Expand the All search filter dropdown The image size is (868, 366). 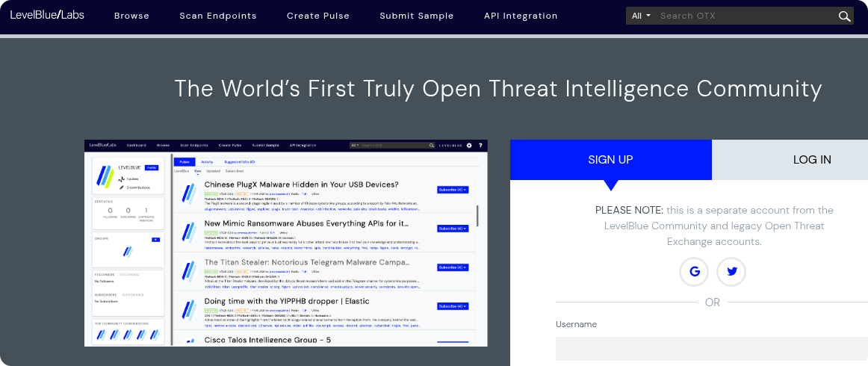pos(641,16)
